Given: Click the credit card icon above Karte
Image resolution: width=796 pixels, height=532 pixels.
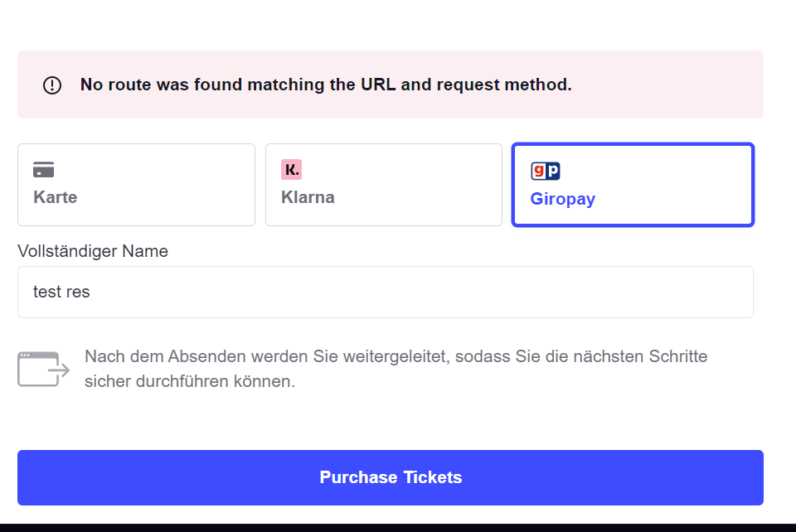Looking at the screenshot, I should (x=44, y=170).
